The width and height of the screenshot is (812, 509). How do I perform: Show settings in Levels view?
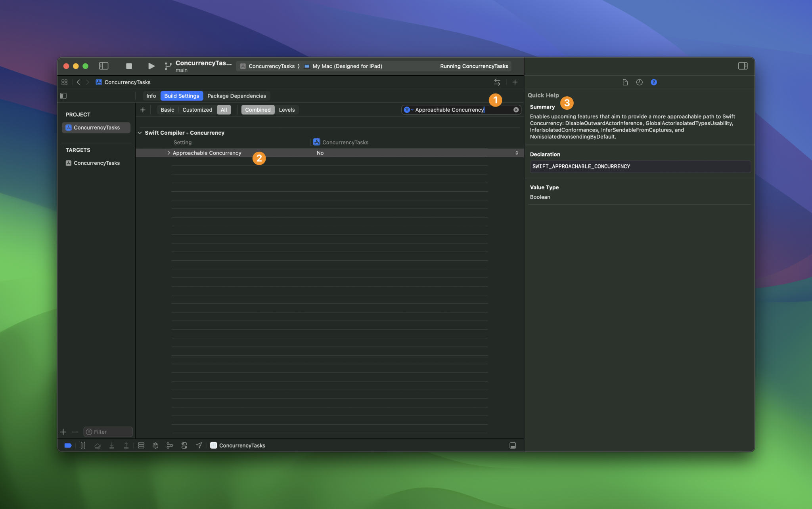point(286,110)
